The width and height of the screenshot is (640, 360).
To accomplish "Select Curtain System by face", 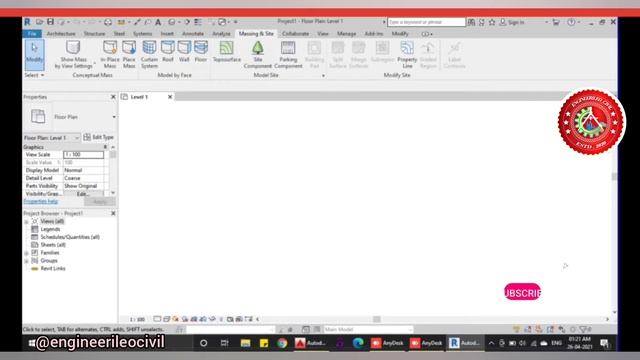I will [149, 54].
